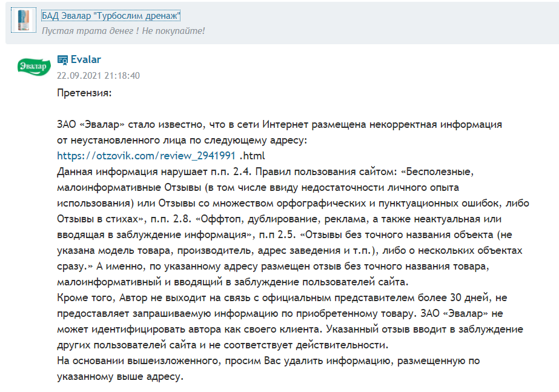Open the Evalar username profile link

point(86,59)
